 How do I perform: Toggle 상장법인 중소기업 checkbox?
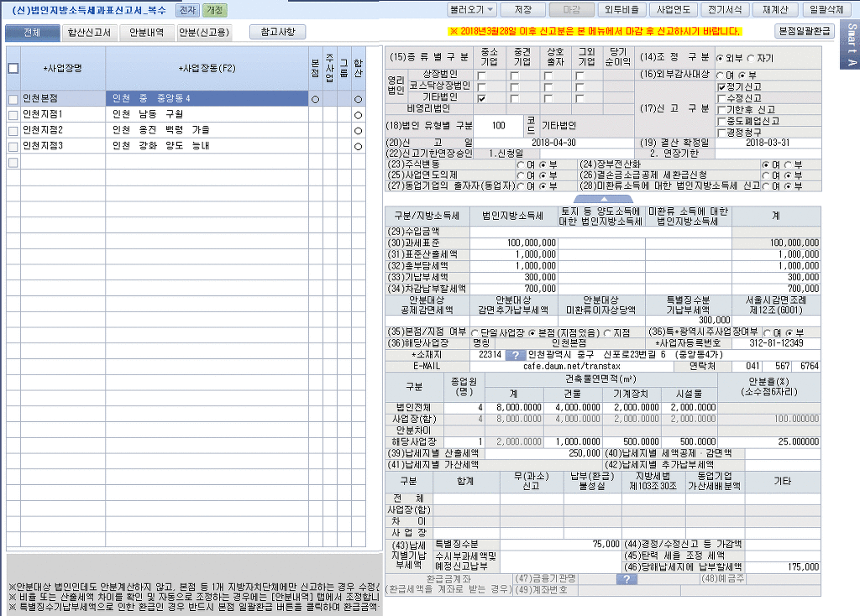tap(481, 76)
